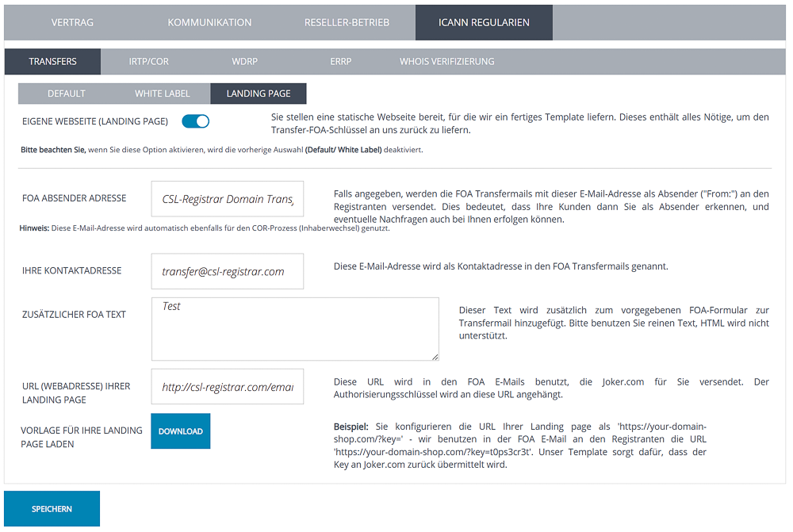Image resolution: width=793 pixels, height=532 pixels.
Task: Download the landing page template
Action: click(181, 431)
